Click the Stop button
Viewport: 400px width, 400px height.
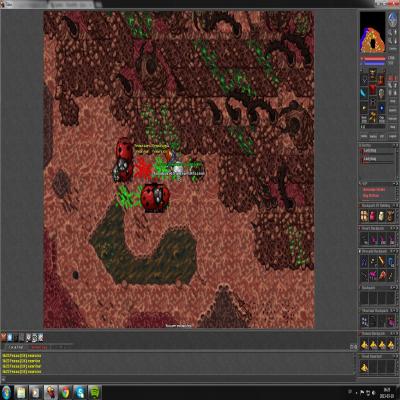click(x=393, y=101)
